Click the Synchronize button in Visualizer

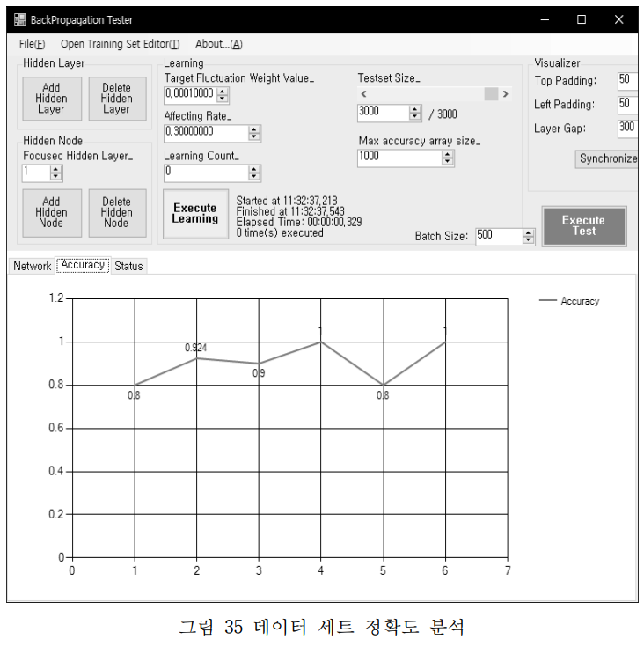(x=607, y=159)
